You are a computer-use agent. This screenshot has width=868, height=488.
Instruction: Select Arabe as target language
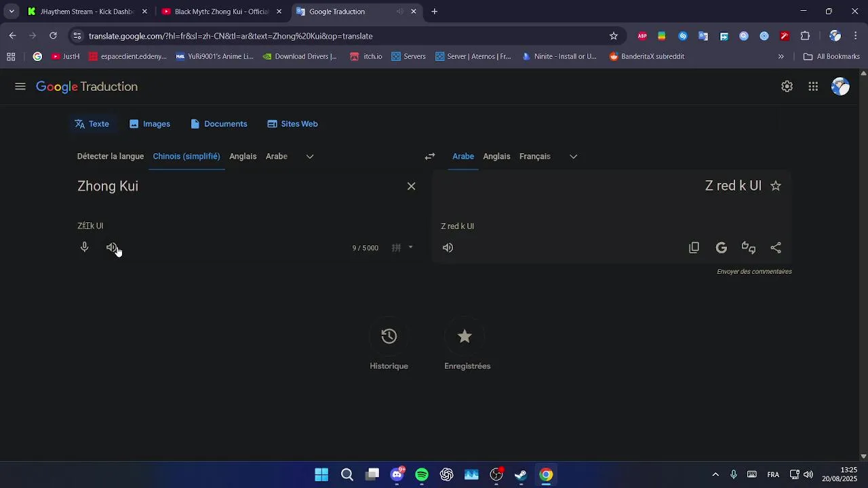click(463, 157)
